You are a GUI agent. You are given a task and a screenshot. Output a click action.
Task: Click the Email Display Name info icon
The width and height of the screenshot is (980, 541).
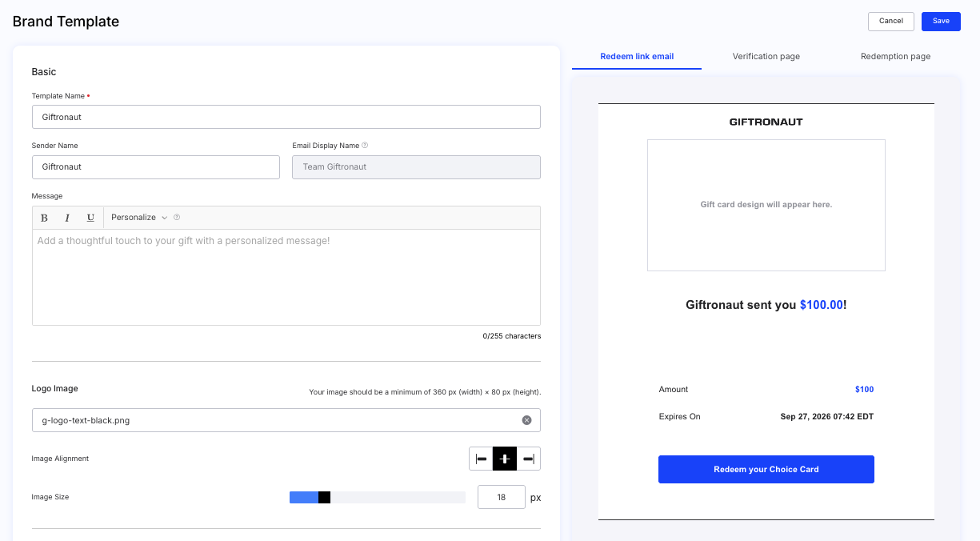(x=365, y=146)
